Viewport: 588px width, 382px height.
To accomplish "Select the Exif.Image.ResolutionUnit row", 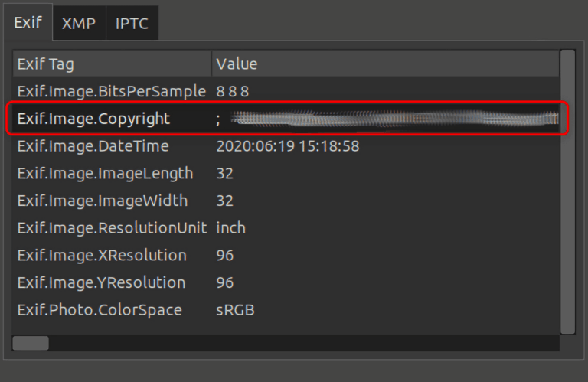I will 112,228.
